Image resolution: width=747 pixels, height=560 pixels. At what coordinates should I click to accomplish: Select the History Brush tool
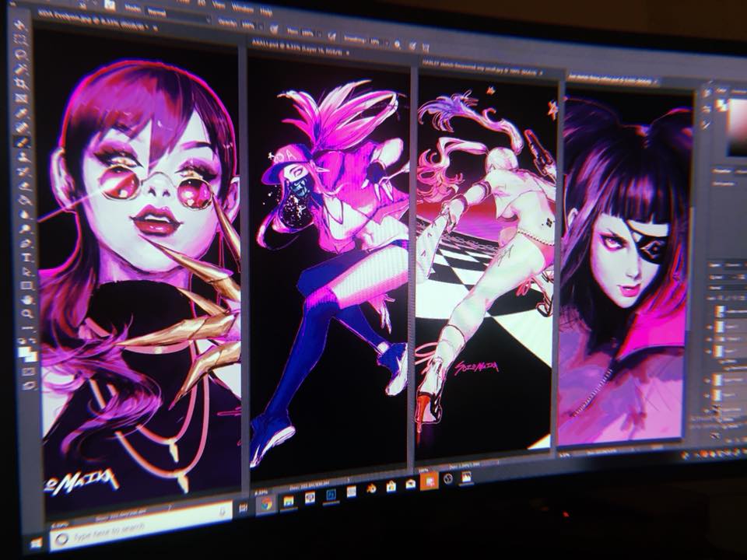[x=24, y=171]
